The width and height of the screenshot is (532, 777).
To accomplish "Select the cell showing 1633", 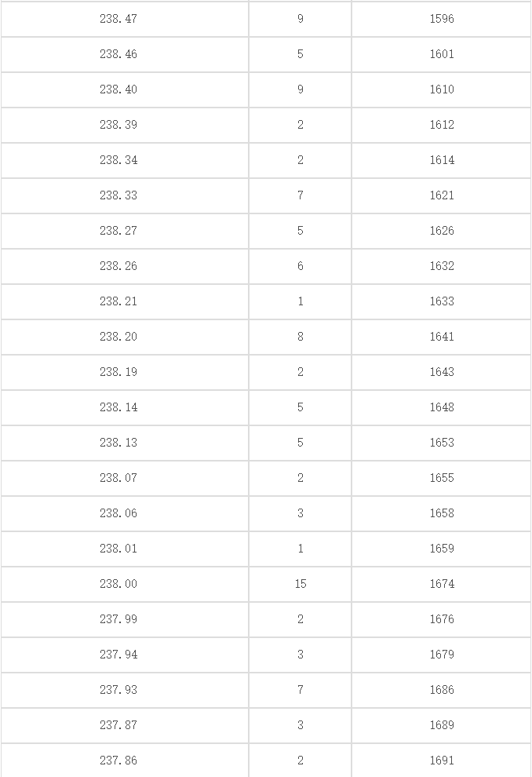I will pos(441,301).
